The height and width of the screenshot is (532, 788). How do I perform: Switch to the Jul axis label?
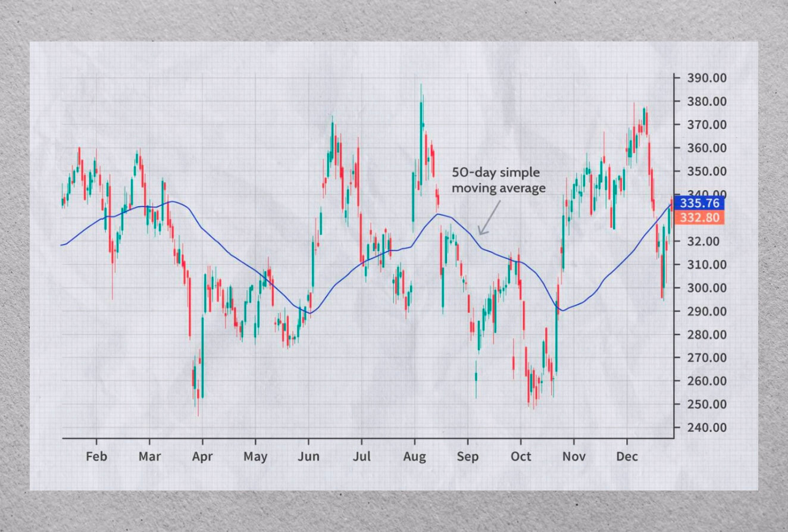[x=363, y=456]
